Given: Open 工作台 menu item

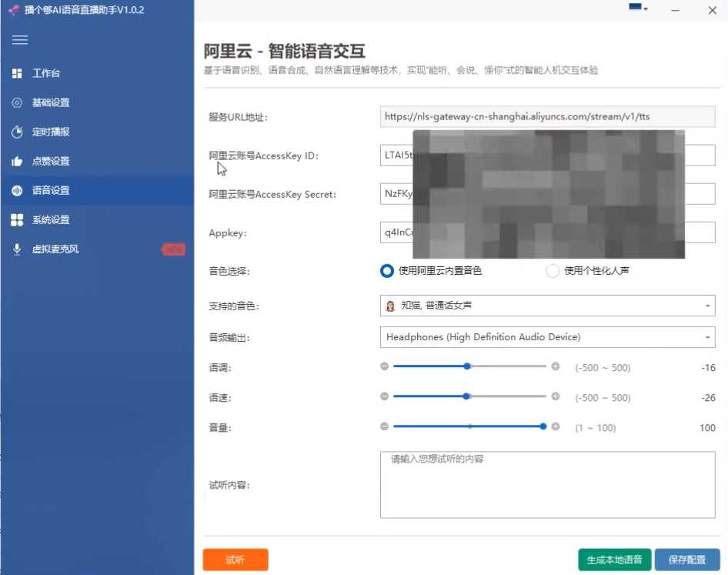Looking at the screenshot, I should pyautogui.click(x=97, y=73).
